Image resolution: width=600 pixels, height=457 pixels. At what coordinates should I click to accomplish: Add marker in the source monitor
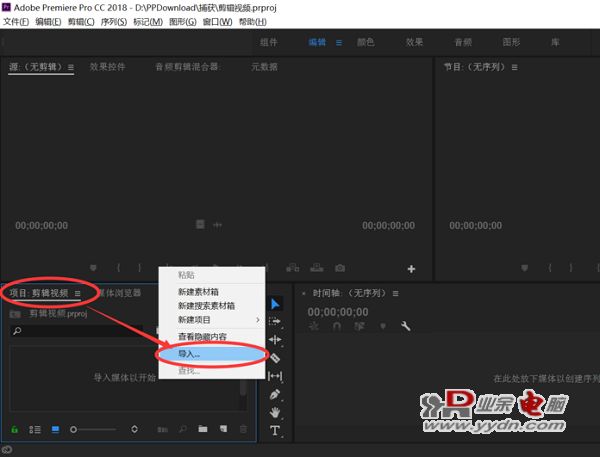93,268
